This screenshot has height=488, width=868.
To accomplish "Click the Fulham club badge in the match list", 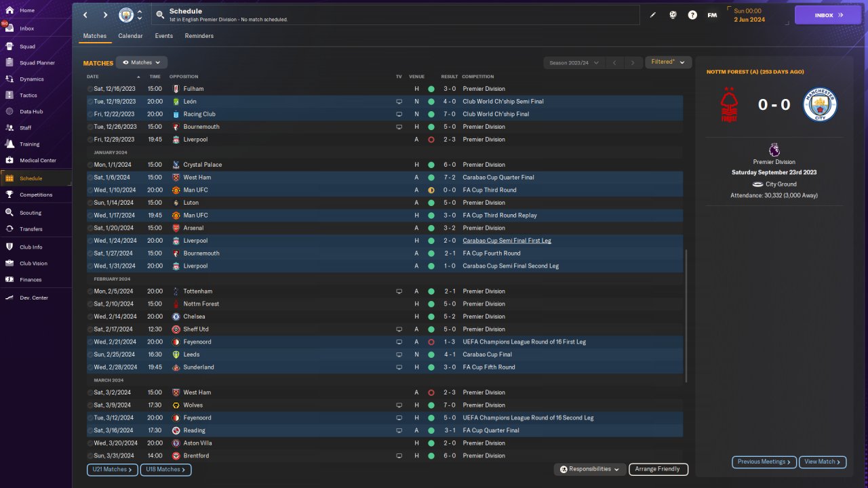I will [176, 89].
